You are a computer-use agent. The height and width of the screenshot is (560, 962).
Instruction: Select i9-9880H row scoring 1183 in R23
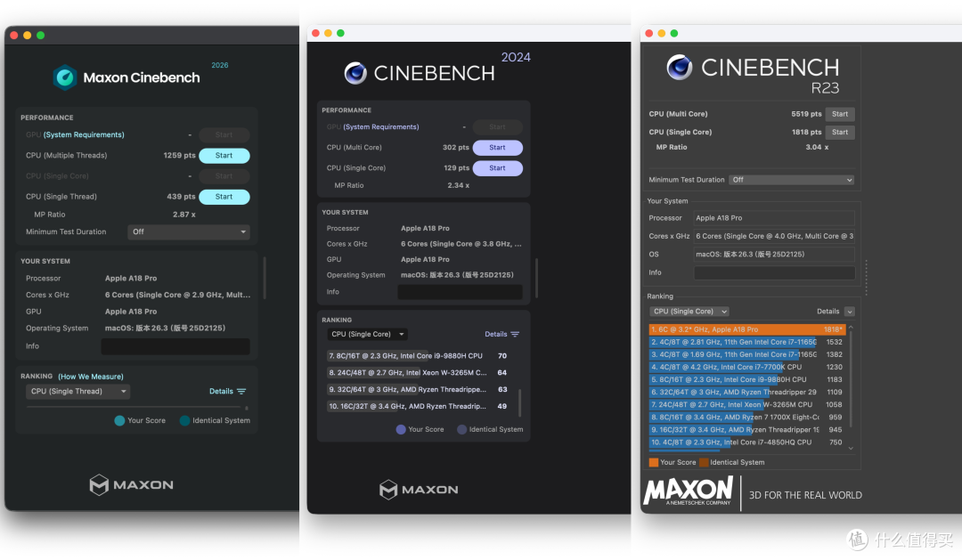point(747,379)
